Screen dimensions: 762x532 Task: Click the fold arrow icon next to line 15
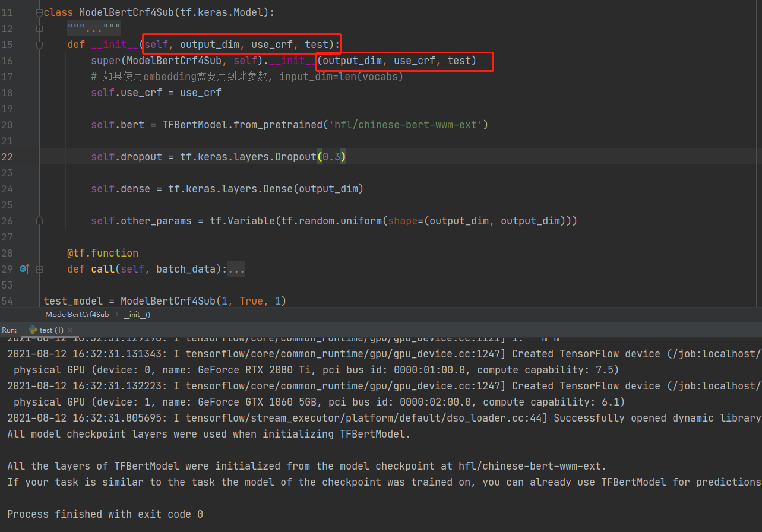click(39, 44)
